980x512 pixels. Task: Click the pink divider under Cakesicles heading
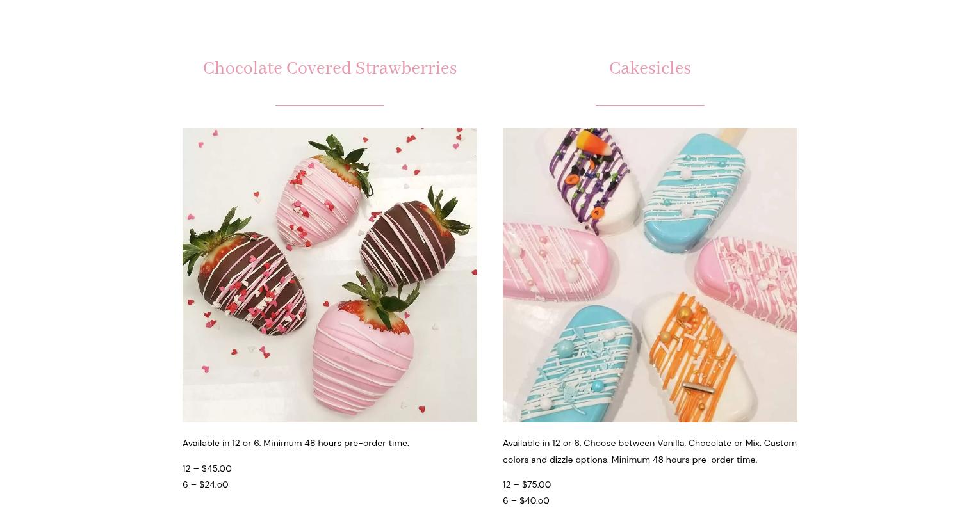pyautogui.click(x=649, y=104)
